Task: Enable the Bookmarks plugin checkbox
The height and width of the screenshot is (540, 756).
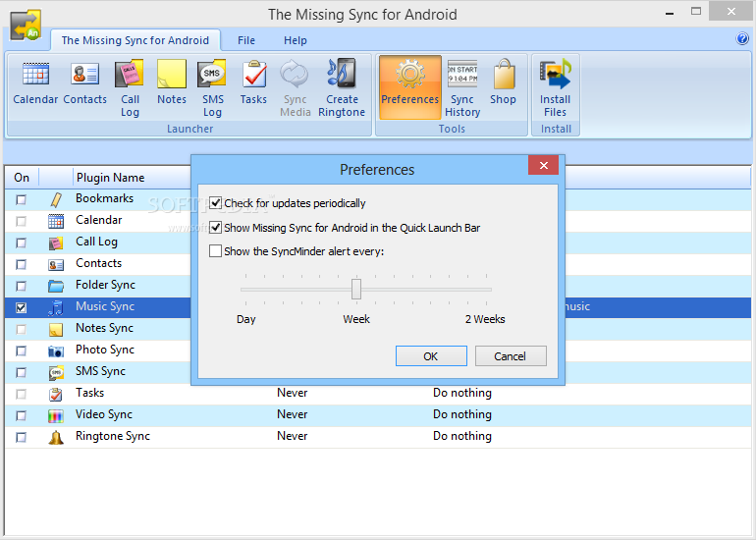Action: point(22,199)
